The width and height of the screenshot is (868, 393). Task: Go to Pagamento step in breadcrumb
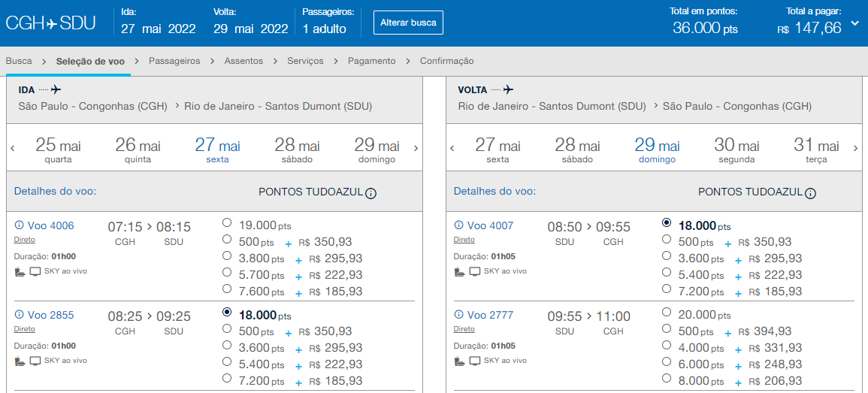coord(371,61)
